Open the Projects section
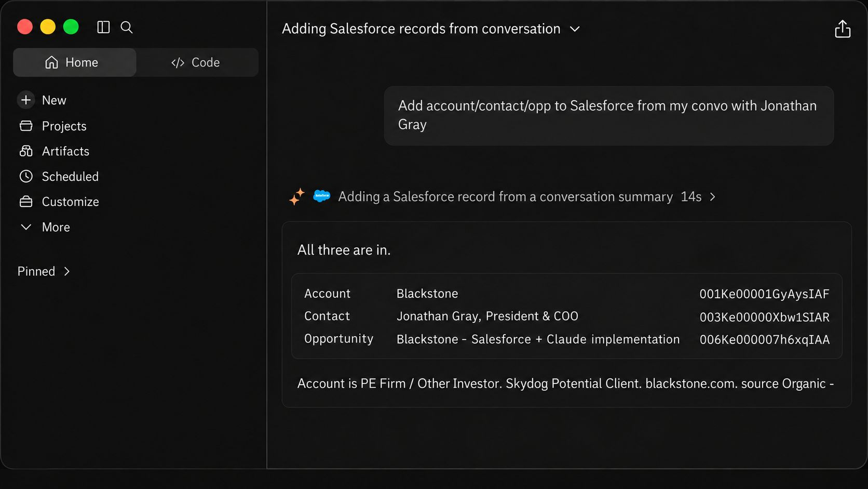Image resolution: width=868 pixels, height=489 pixels. (64, 126)
